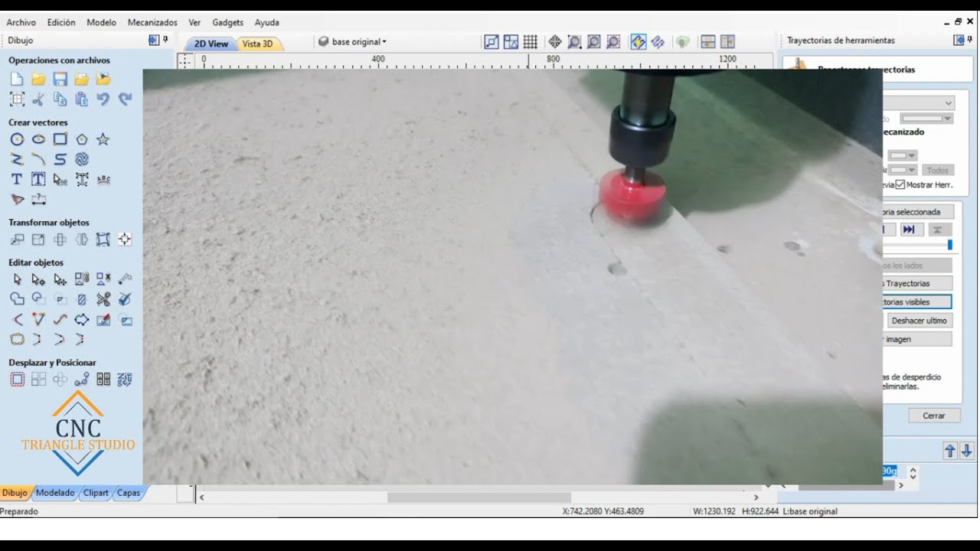Screen dimensions: 980x551
Task: Open the Mecanizados menu
Action: tap(152, 22)
